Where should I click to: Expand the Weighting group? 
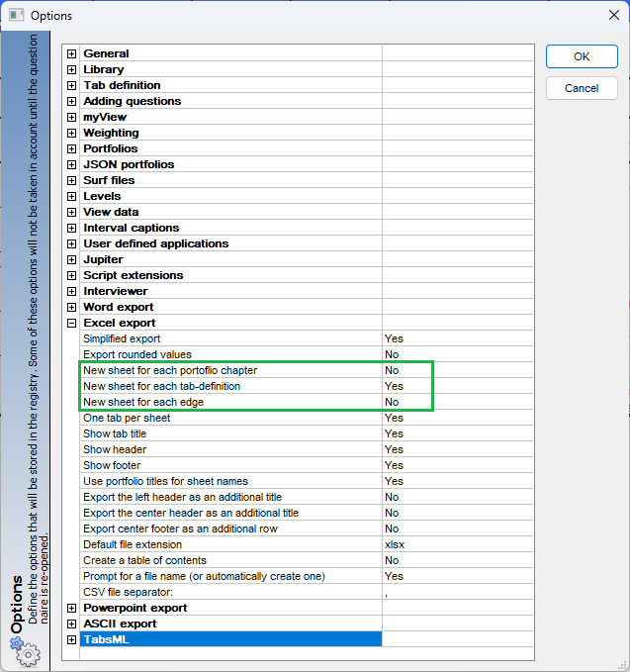(x=71, y=133)
